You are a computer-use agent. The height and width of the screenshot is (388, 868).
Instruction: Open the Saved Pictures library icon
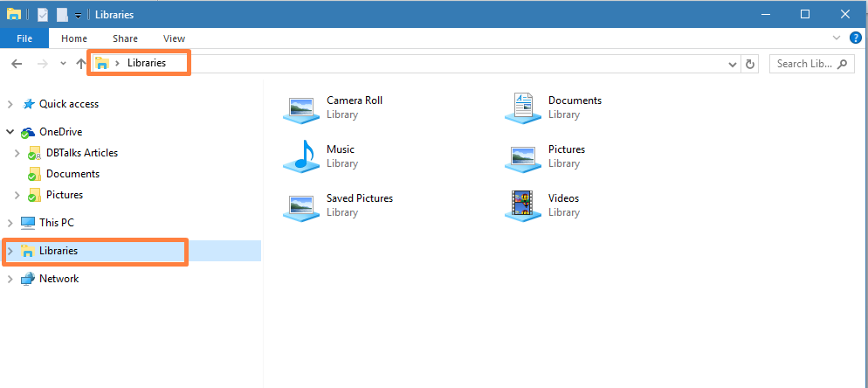pos(302,205)
